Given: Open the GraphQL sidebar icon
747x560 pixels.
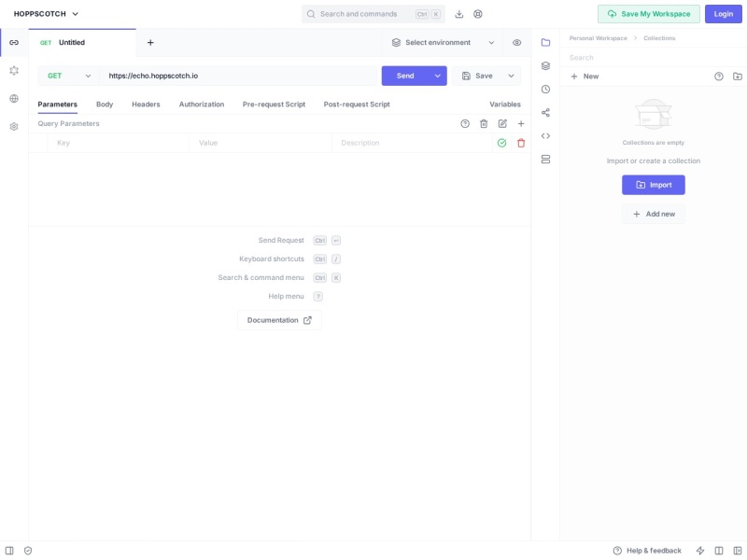Looking at the screenshot, I should click(14, 71).
